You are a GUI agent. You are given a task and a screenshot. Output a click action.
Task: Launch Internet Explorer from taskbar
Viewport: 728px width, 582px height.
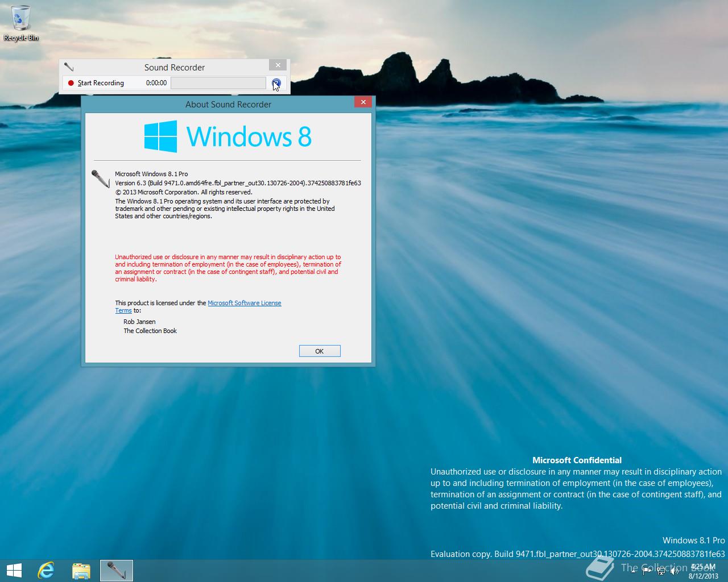pos(45,570)
